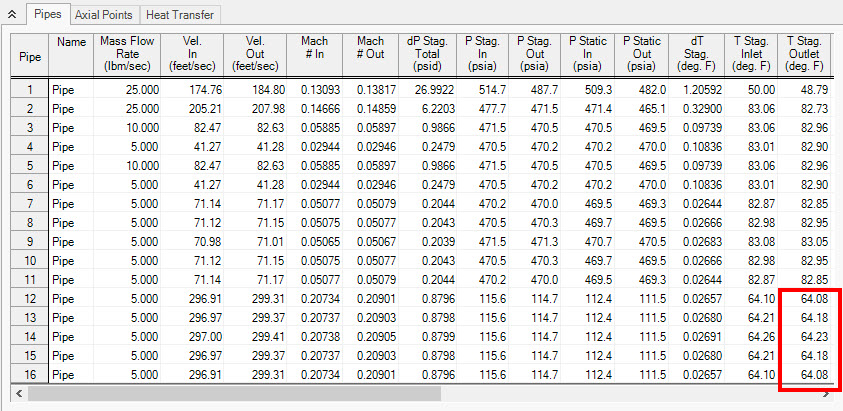Click the row 8 header cell
This screenshot has height=411, width=843.
[30, 222]
